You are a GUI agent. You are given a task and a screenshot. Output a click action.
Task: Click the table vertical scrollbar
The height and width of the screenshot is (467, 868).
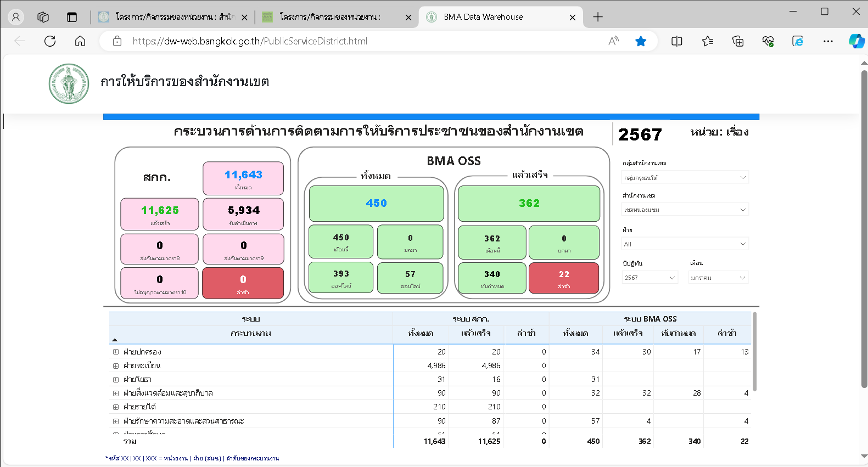tap(754, 351)
